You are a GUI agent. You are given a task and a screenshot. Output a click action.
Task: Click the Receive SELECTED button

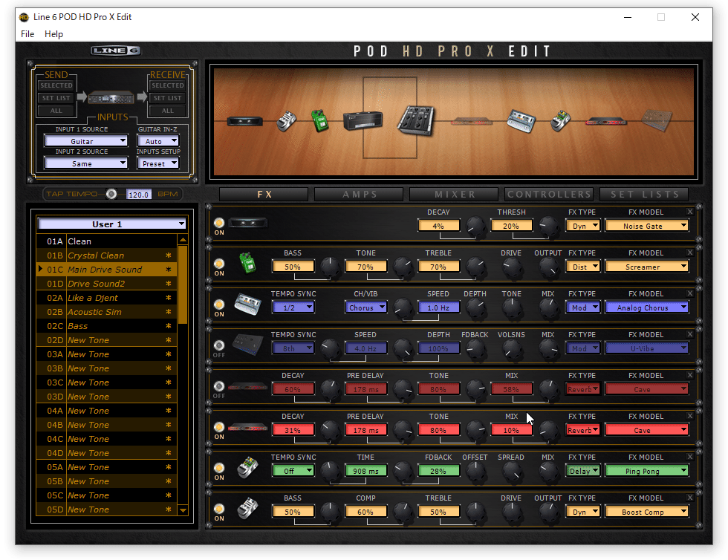pos(168,85)
